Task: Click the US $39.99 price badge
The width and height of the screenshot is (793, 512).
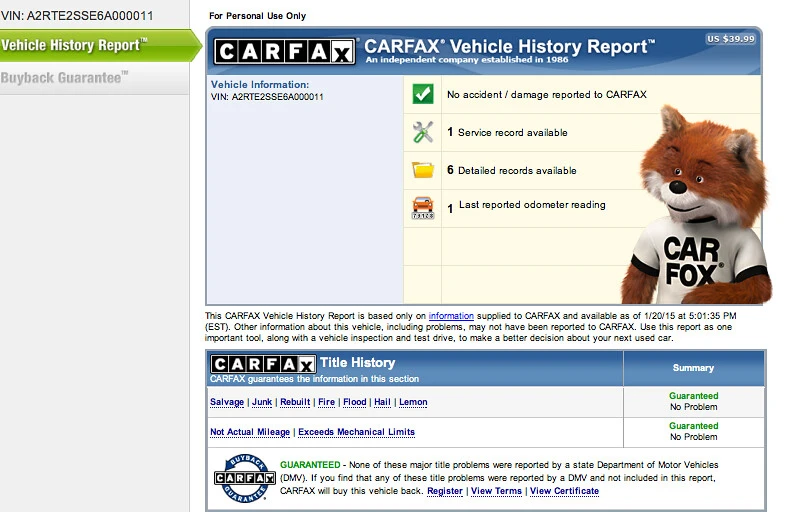Action: [x=731, y=39]
